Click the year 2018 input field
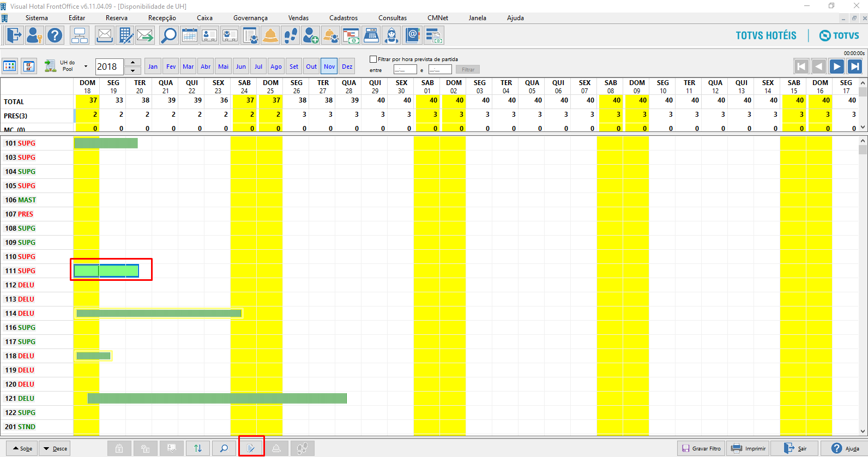 click(110, 67)
